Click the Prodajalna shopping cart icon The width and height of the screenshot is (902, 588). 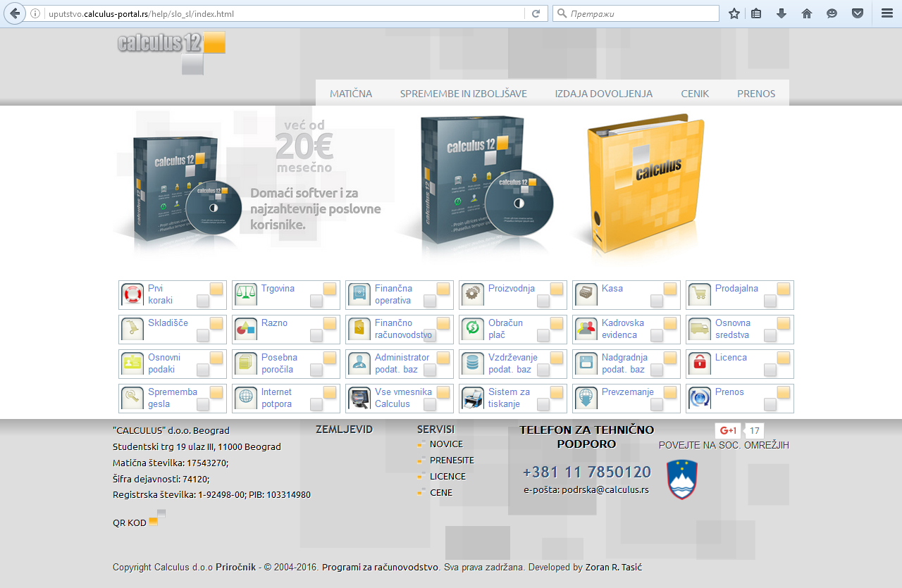click(x=700, y=294)
